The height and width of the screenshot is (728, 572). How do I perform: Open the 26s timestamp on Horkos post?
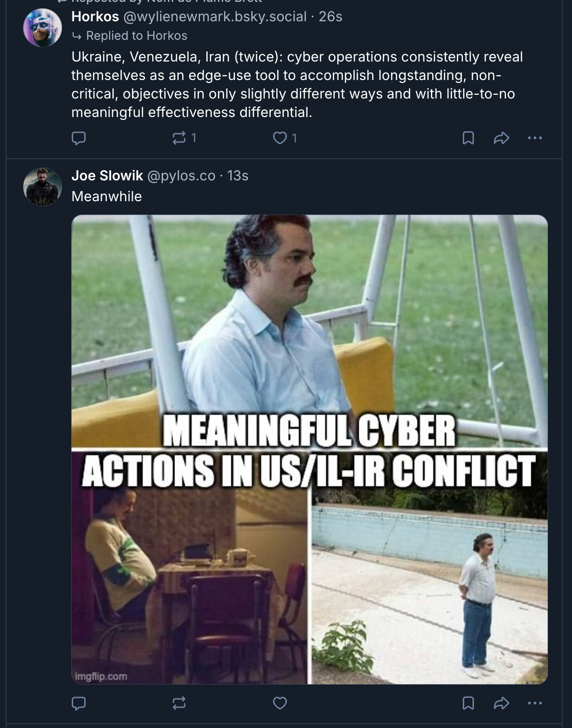pos(330,17)
